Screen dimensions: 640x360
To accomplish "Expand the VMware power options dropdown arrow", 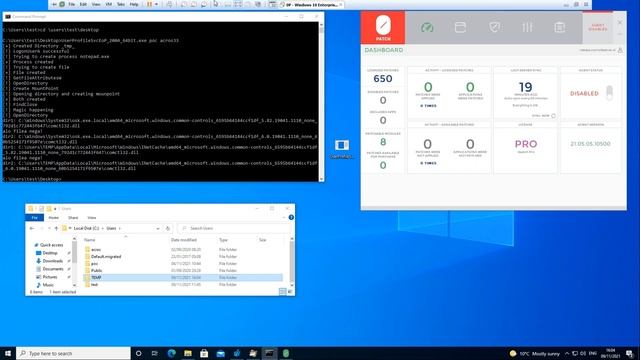I will click(156, 4).
